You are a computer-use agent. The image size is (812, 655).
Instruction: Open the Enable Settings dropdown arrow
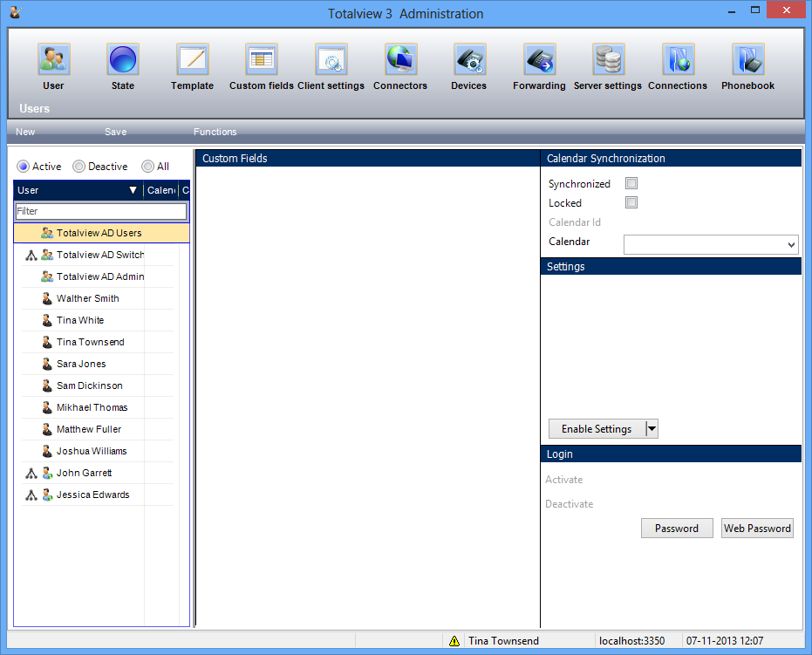[x=652, y=429]
